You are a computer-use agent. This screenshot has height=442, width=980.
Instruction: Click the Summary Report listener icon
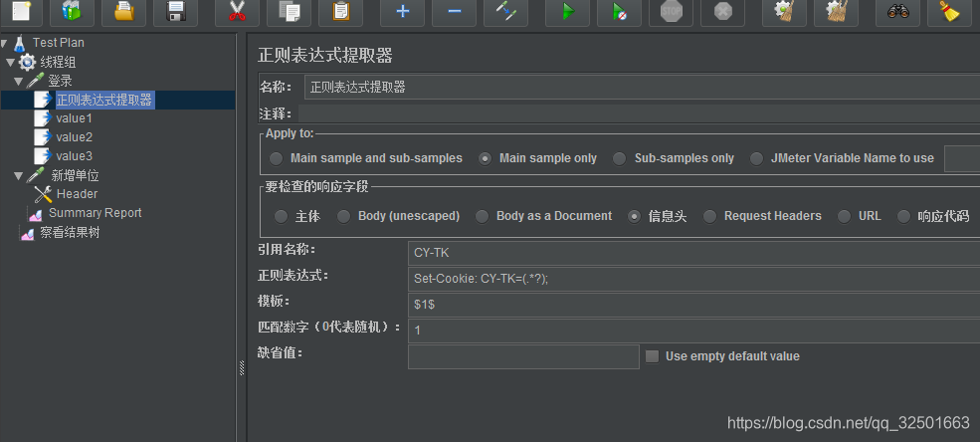click(x=36, y=214)
